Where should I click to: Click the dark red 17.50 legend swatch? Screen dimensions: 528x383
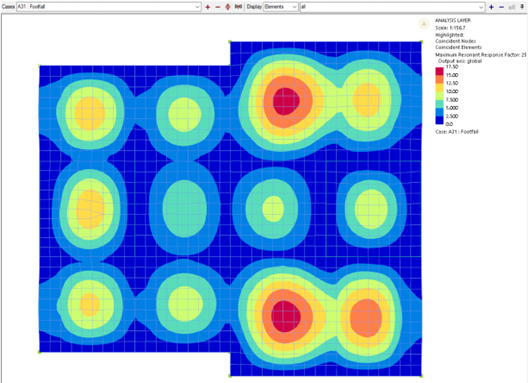point(439,71)
